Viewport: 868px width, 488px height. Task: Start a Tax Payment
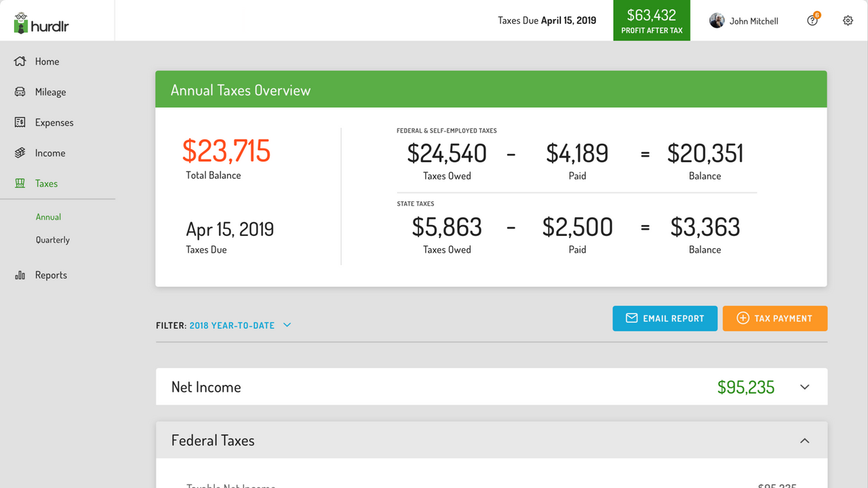(774, 318)
